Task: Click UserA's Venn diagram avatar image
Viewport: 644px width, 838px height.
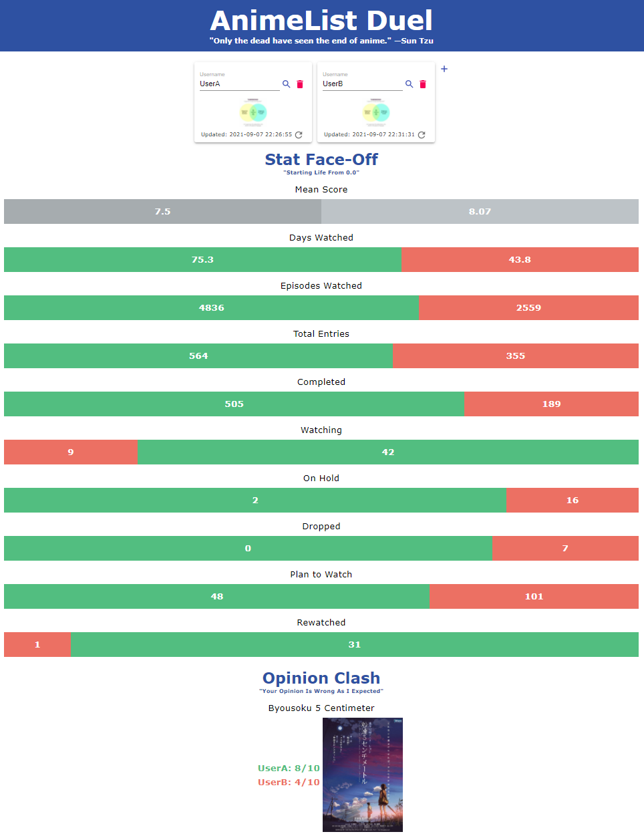Action: [x=253, y=112]
